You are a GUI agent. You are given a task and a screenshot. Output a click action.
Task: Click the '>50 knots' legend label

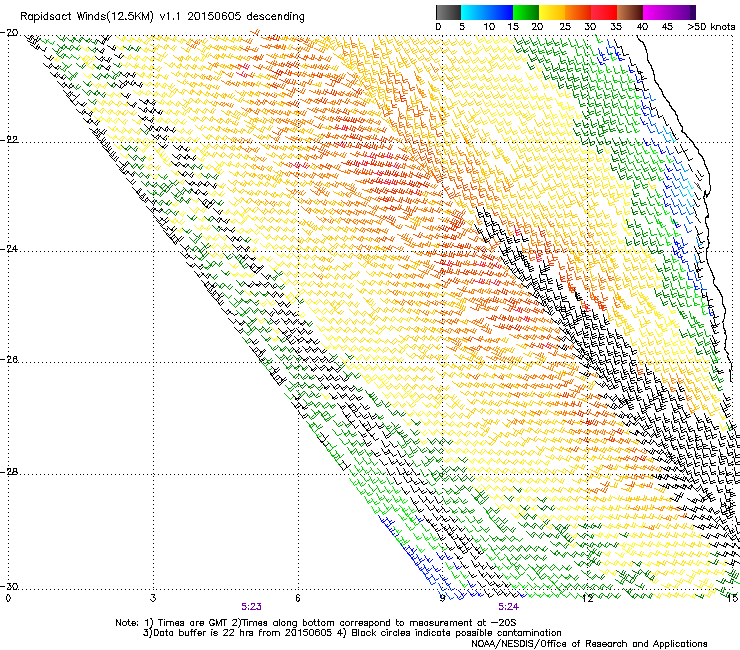[711, 27]
